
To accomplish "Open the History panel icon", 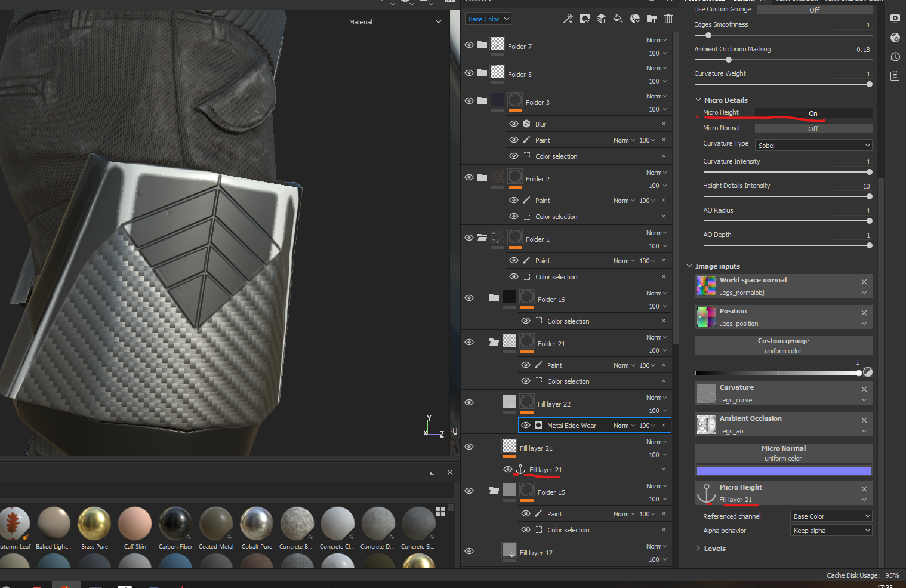I will [895, 57].
